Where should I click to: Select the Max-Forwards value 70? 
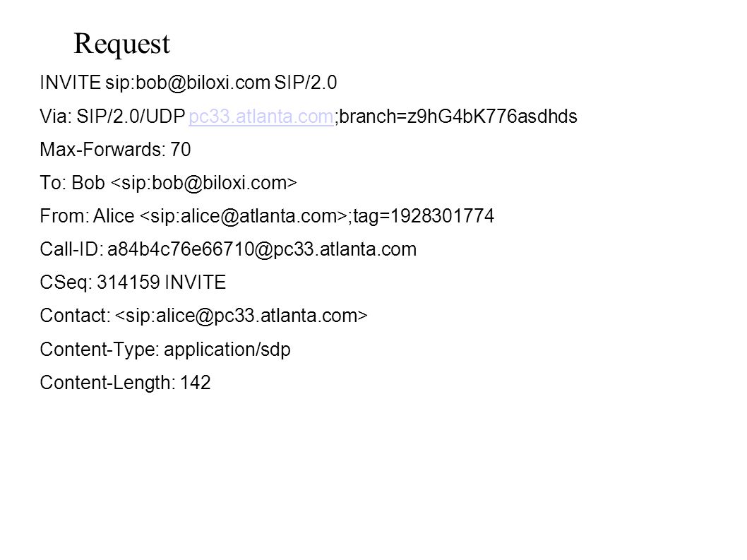click(181, 150)
